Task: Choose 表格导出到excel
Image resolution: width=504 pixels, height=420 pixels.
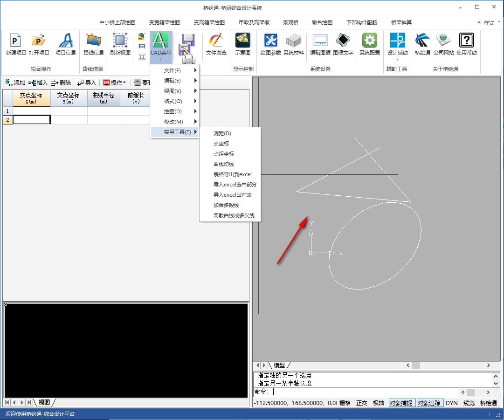Action: click(x=230, y=174)
